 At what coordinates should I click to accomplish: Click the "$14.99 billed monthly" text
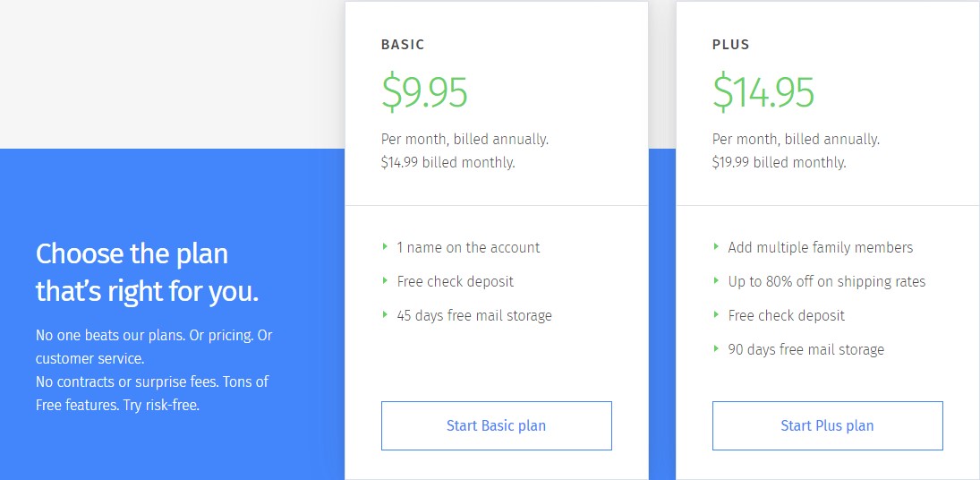pyautogui.click(x=447, y=162)
